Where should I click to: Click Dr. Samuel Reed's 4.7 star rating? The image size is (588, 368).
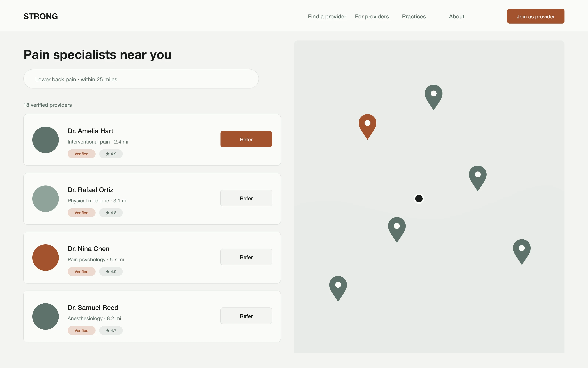coord(111,330)
